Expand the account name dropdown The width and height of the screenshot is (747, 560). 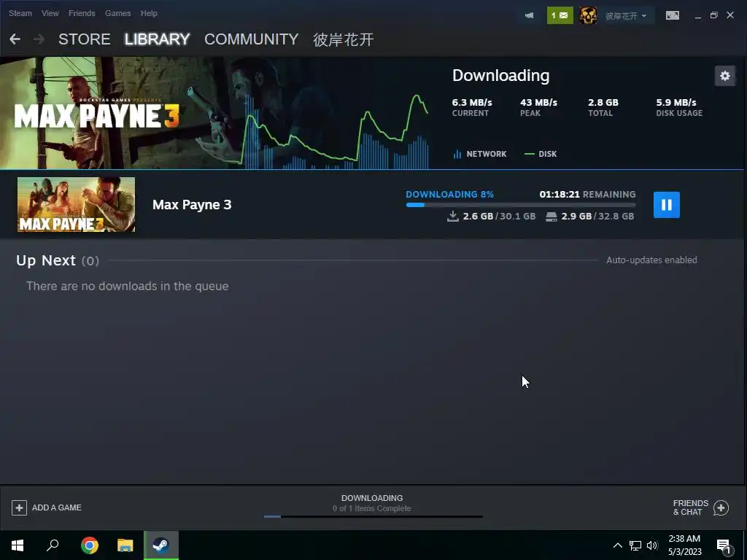[626, 16]
